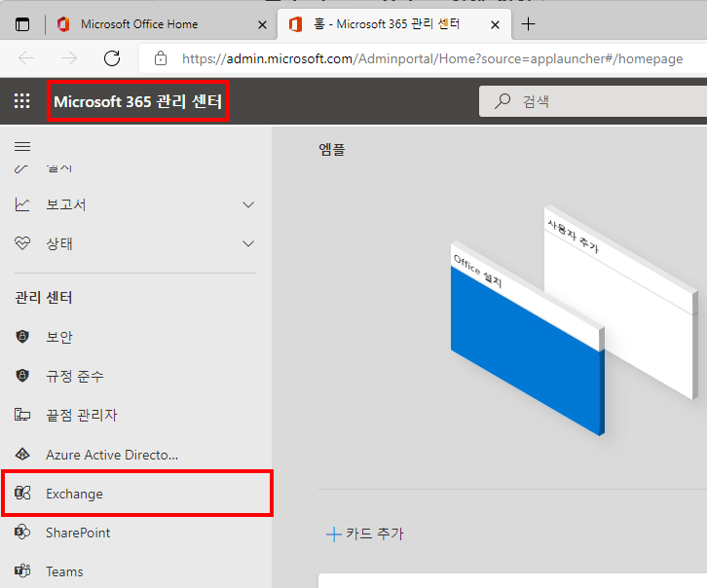This screenshot has width=707, height=588.
Task: Open the SharePoint admin center
Action: point(135,533)
